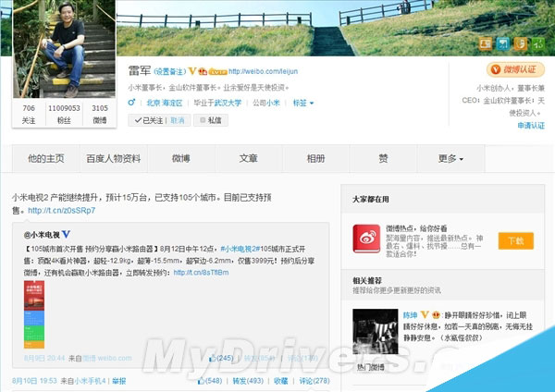This screenshot has height=392, width=555.
Task: Open the http://weibo.com/leijun link
Action: (263, 71)
